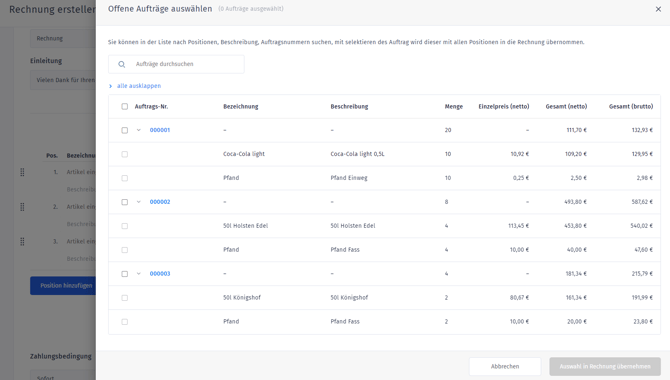670x380 pixels.
Task: Click the Abbrechen button
Action: [x=505, y=366]
